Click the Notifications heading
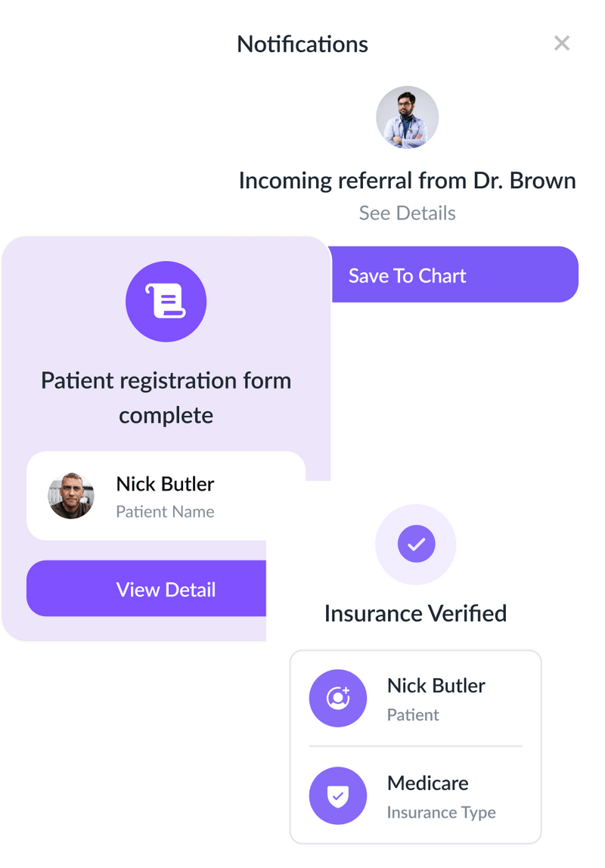The image size is (605, 868). pyautogui.click(x=302, y=44)
